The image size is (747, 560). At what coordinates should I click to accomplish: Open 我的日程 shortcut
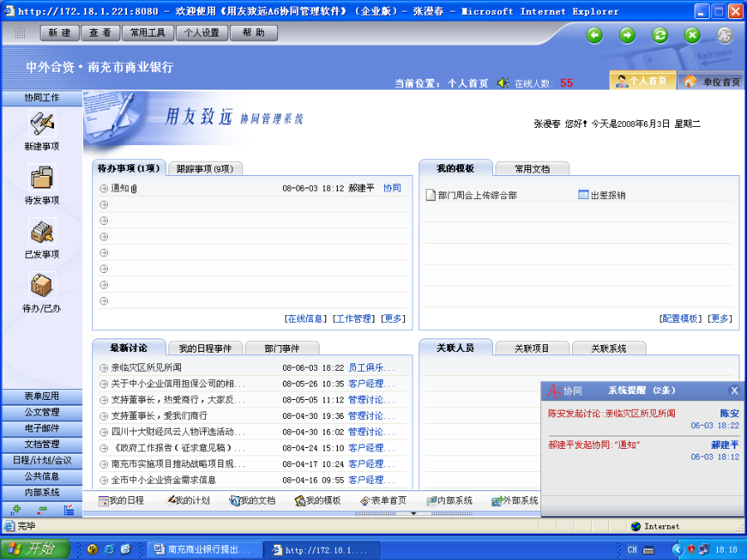pyautogui.click(x=121, y=500)
